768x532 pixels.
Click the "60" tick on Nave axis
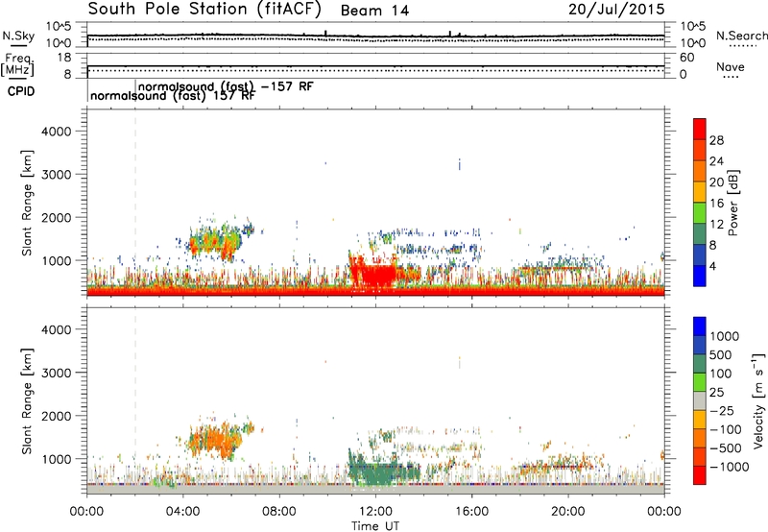tap(686, 58)
